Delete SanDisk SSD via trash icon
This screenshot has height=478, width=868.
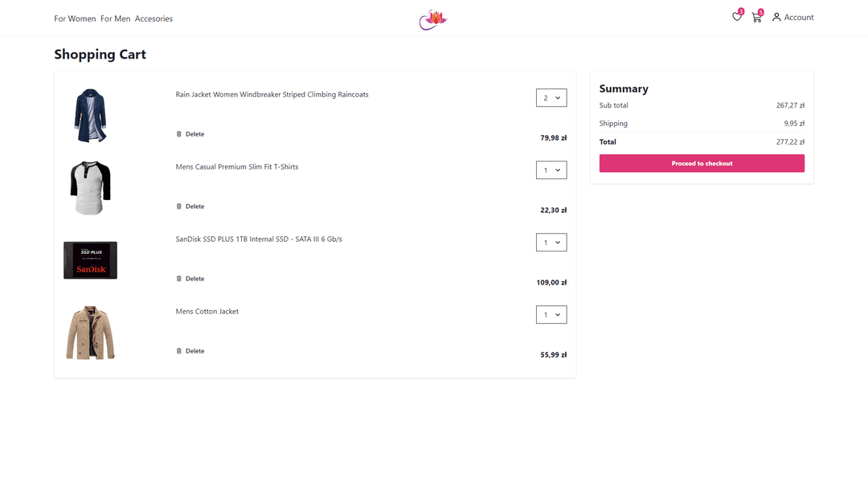point(179,279)
